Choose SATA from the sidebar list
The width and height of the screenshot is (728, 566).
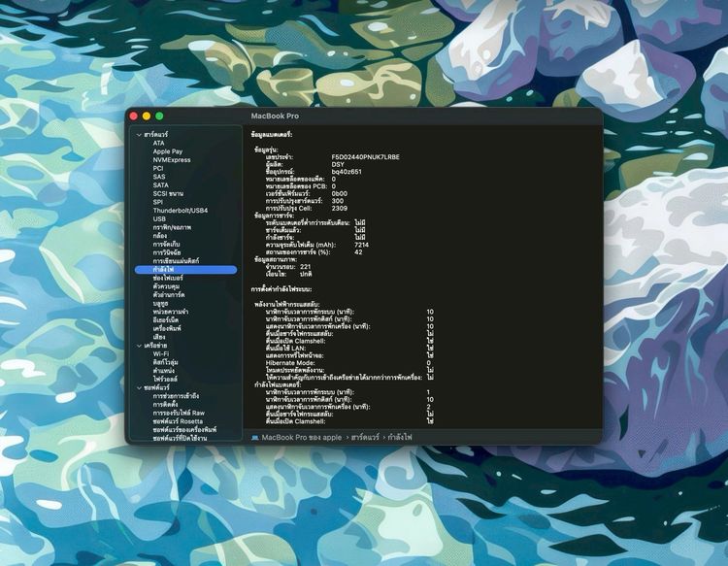pos(160,184)
